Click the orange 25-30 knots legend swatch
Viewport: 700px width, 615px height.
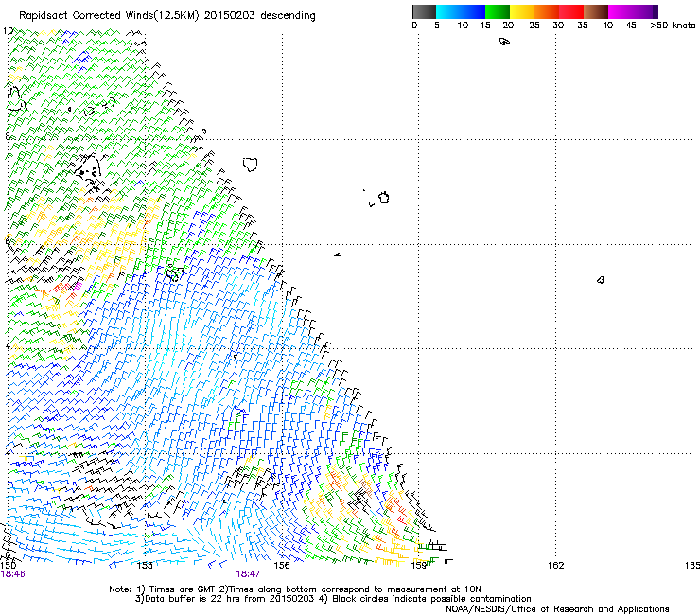click(x=546, y=11)
